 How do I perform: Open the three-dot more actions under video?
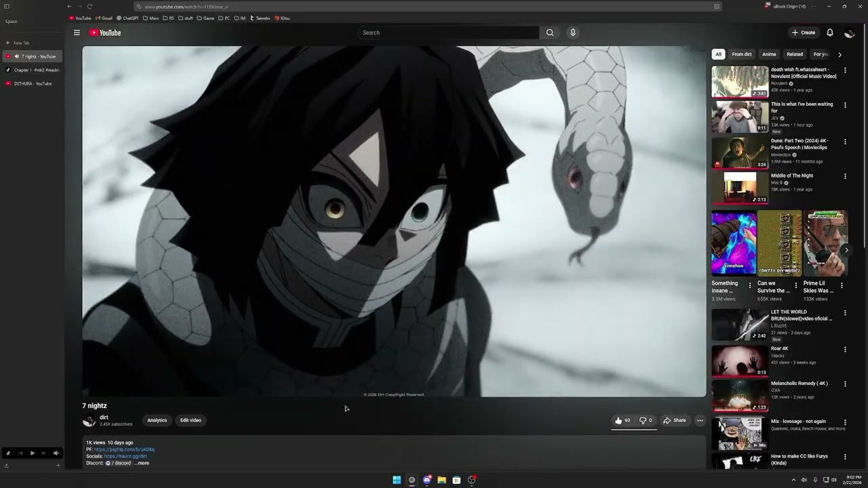[700, 420]
